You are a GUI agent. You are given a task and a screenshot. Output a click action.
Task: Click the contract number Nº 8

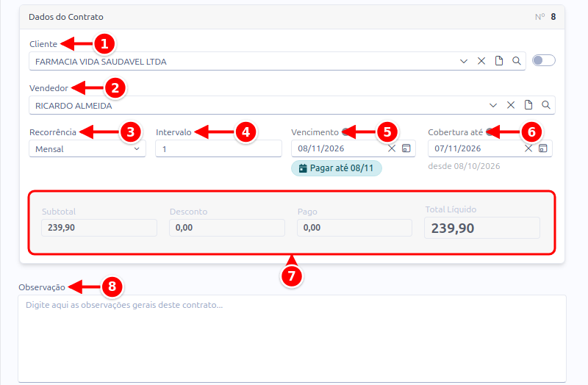tap(545, 17)
